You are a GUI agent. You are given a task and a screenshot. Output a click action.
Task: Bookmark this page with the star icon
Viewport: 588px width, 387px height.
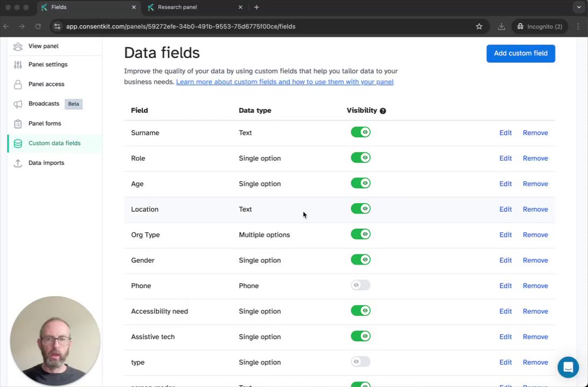479,26
